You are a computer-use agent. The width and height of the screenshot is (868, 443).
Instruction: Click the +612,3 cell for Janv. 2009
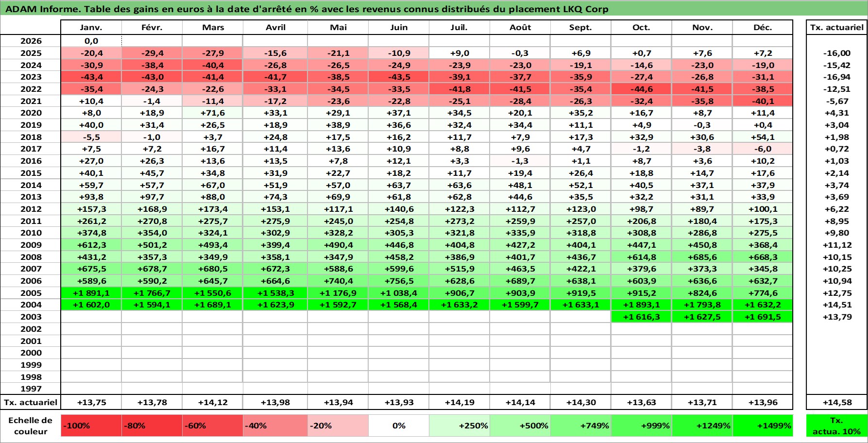coord(91,245)
